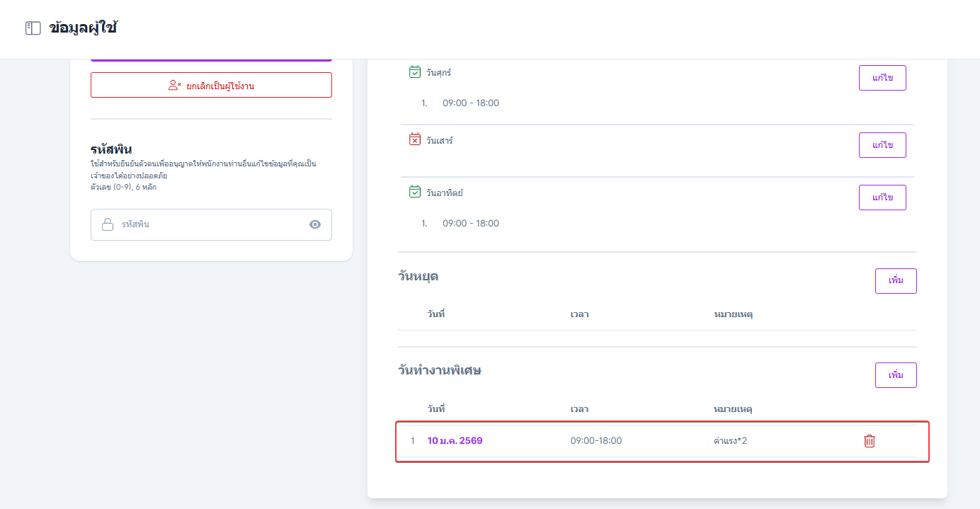Click แก้ไข button for วันเสาร์
980x509 pixels.
[x=882, y=145]
